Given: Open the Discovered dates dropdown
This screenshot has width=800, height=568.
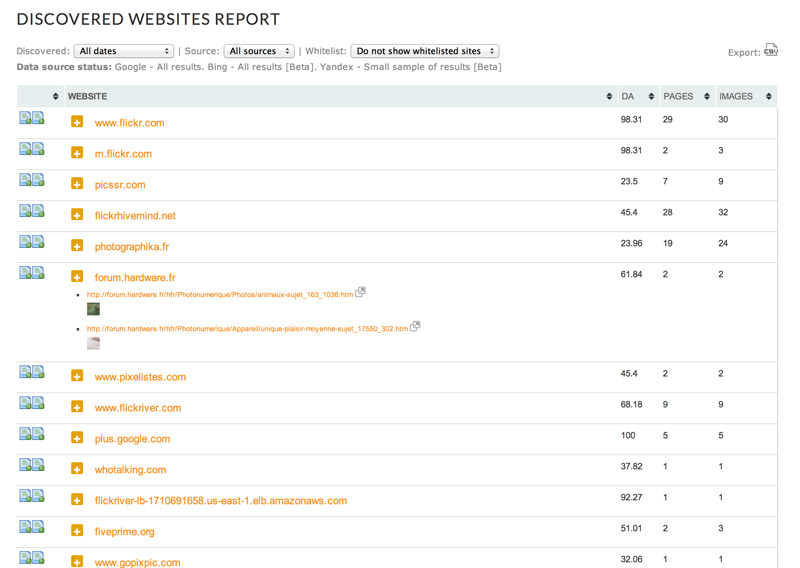Looking at the screenshot, I should click(123, 51).
